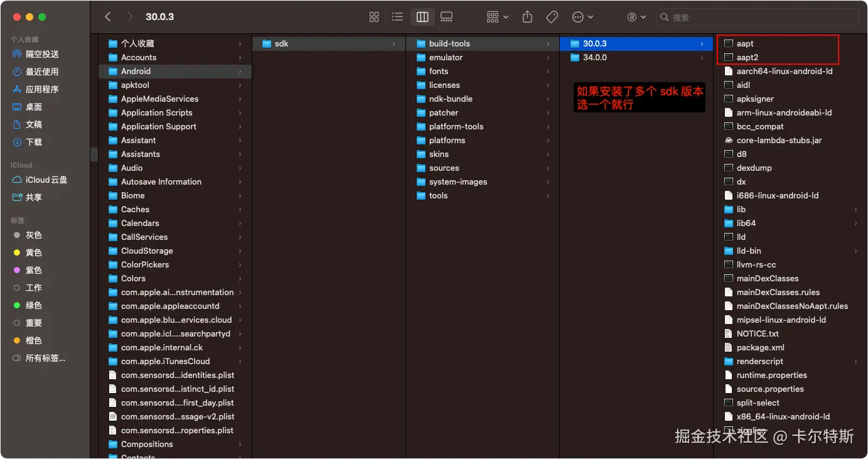Switch to list view
The height and width of the screenshot is (459, 868).
pos(397,17)
